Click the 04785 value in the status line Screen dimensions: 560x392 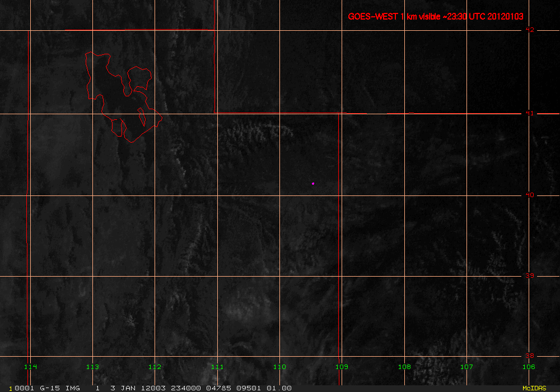[218, 388]
